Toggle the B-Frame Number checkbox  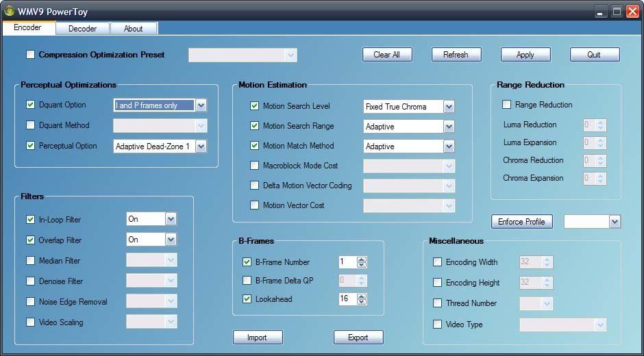[247, 262]
